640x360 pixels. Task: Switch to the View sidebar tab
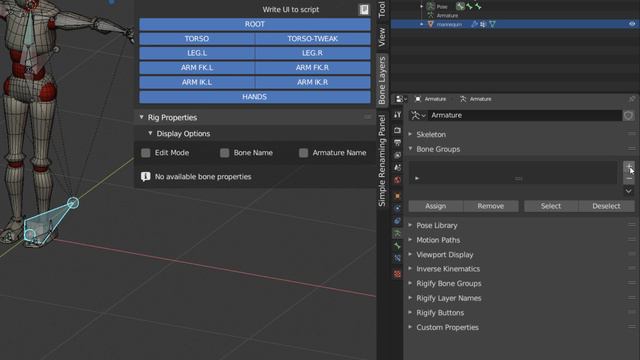(382, 37)
